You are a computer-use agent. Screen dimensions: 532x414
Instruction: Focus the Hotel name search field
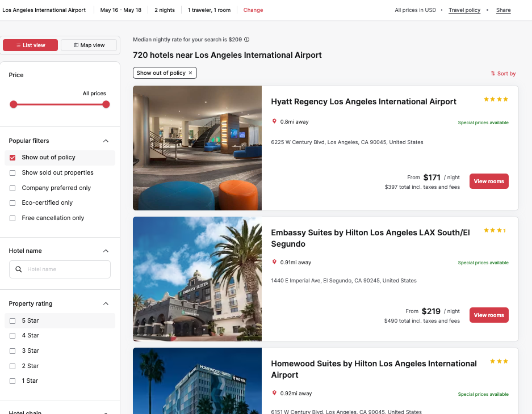click(60, 269)
